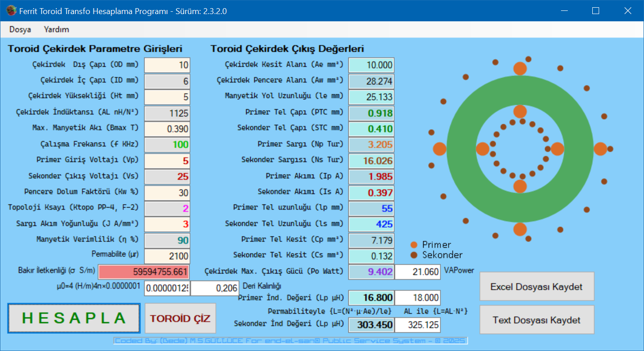Click the Çalışma Frekansı field
This screenshot has height=351, width=644.
167,145
